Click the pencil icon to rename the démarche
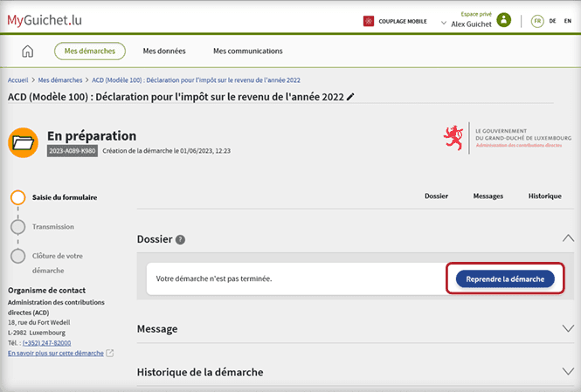This screenshot has height=392, width=581. [x=351, y=97]
